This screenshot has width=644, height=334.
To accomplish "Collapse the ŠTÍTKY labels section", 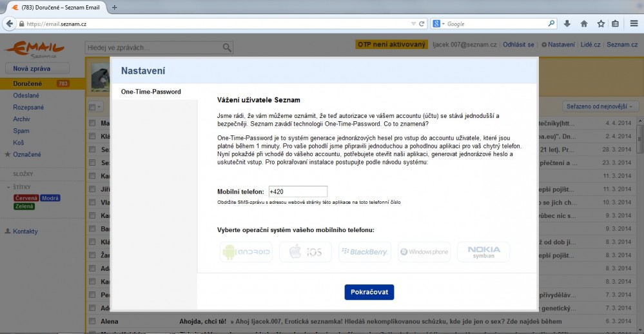I will (8, 188).
